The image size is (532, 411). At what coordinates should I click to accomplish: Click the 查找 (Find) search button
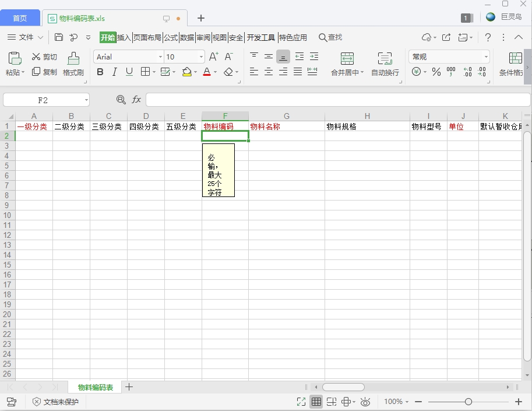tap(330, 37)
